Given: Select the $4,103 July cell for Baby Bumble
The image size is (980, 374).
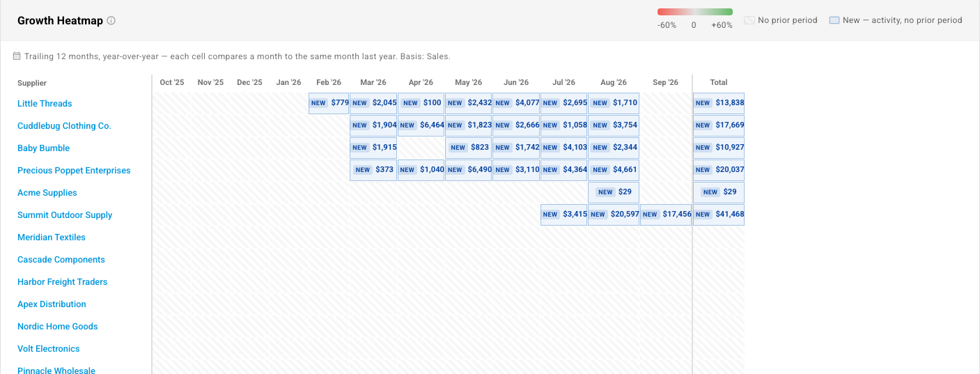Looking at the screenshot, I should point(563,148).
